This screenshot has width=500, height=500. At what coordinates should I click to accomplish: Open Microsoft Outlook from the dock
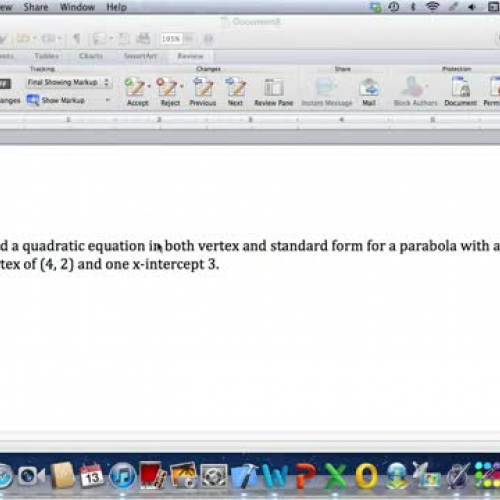pos(367,476)
